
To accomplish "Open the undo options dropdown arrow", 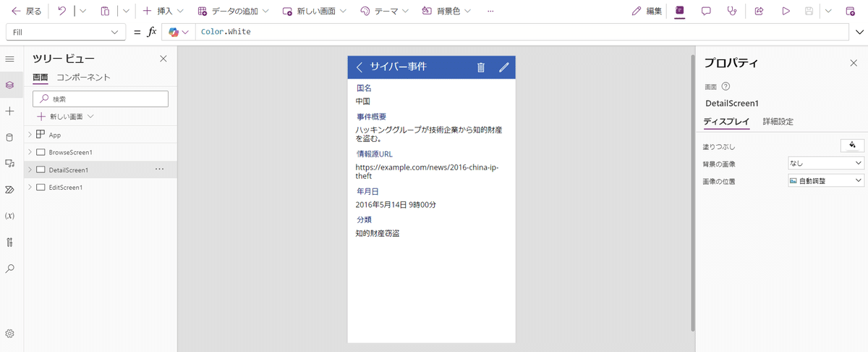I will pyautogui.click(x=82, y=12).
